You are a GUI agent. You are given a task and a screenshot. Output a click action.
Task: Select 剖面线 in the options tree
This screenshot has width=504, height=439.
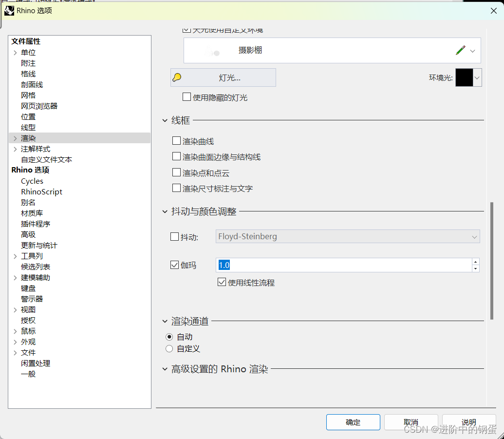coord(32,85)
